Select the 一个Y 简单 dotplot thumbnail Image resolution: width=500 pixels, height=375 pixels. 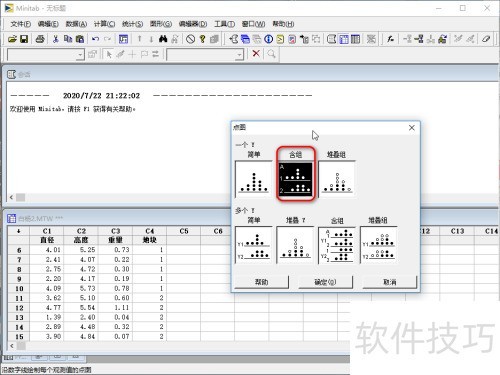[x=254, y=179]
